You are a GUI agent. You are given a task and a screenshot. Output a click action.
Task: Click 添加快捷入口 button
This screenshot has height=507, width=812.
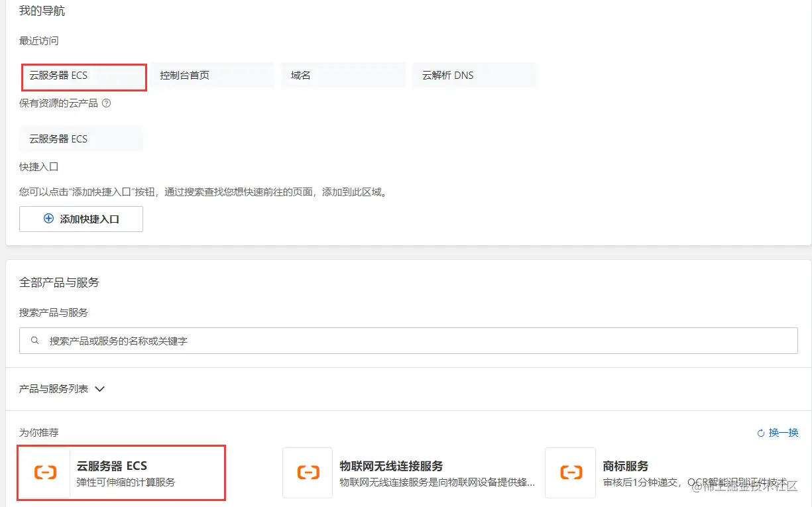(81, 219)
